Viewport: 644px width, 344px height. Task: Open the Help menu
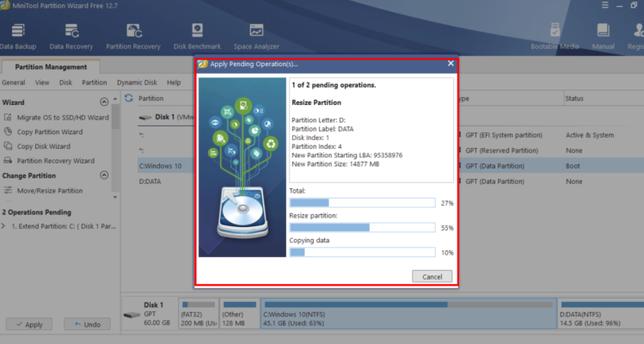pos(174,83)
